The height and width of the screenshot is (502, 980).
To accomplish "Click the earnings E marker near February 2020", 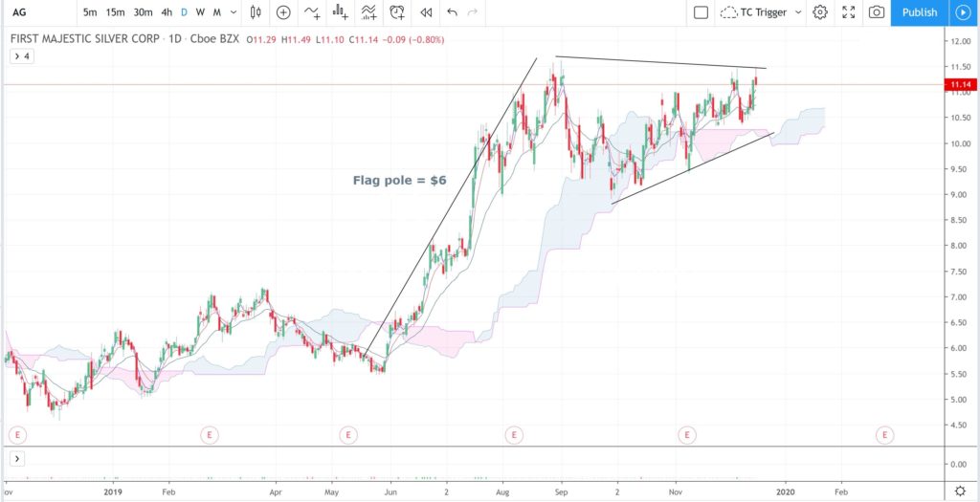I will pyautogui.click(x=884, y=434).
